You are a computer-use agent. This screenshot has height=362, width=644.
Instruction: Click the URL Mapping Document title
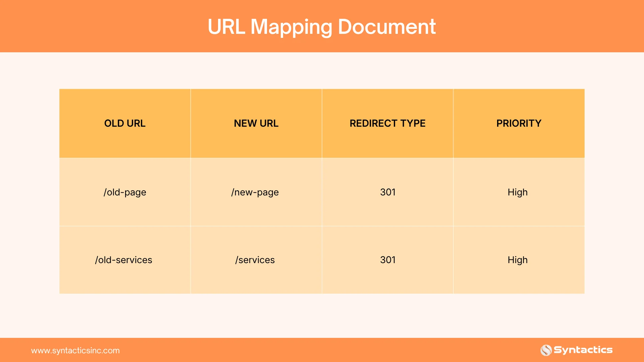pos(322,27)
